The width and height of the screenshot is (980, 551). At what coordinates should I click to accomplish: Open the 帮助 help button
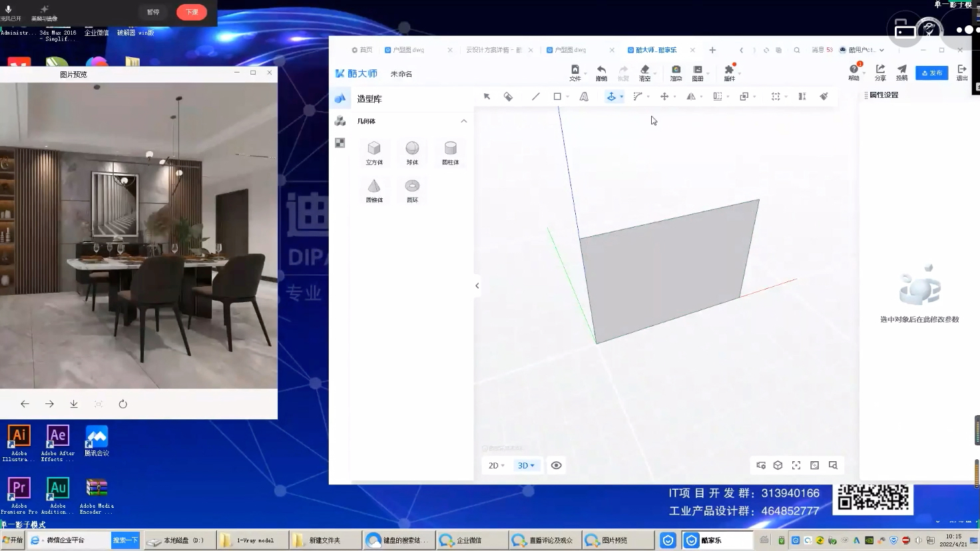[x=854, y=72]
